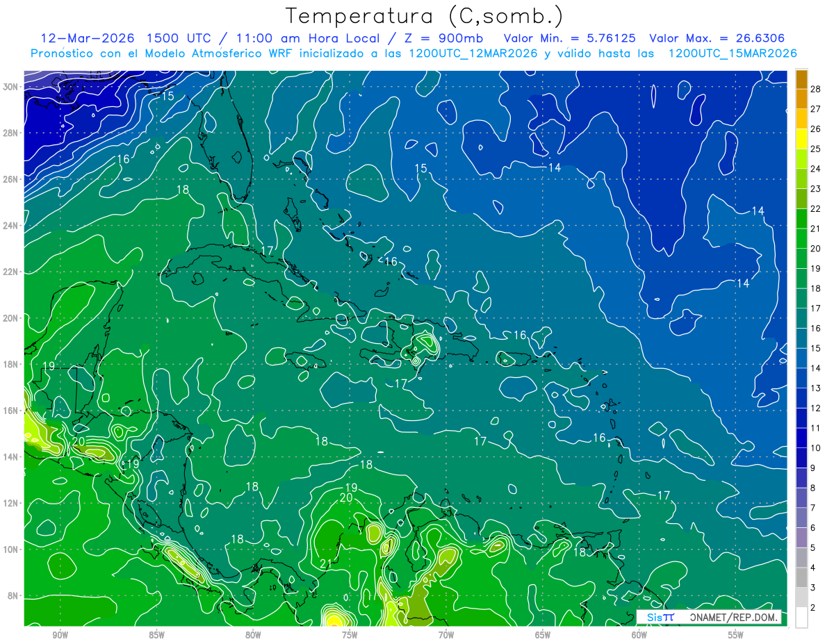Click the color bar value label 12

(815, 408)
